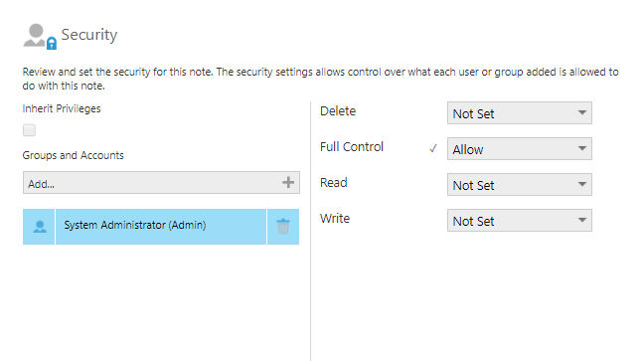Viewport: 644px width, 361px height.
Task: Click the plus icon in Add field
Action: 288,182
